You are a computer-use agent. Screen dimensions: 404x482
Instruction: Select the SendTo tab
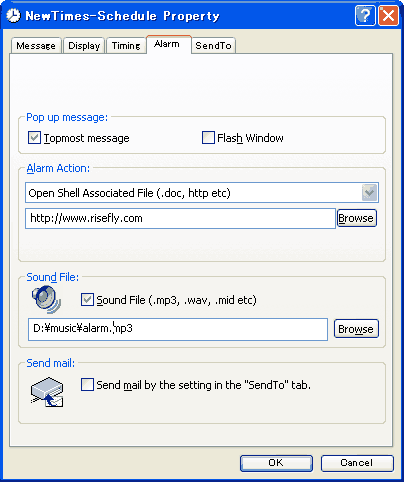(x=213, y=46)
